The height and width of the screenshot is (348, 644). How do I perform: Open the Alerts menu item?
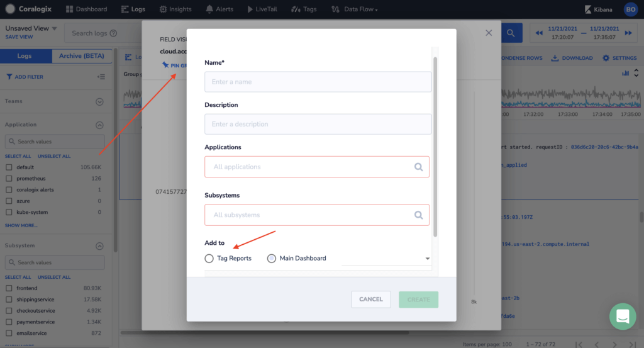pos(219,9)
